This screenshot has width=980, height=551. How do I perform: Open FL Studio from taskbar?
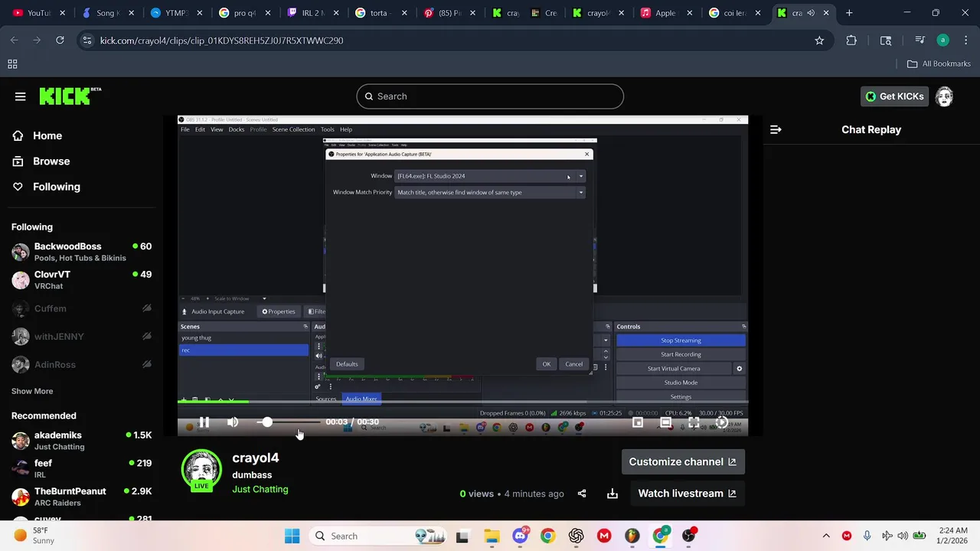(632, 536)
